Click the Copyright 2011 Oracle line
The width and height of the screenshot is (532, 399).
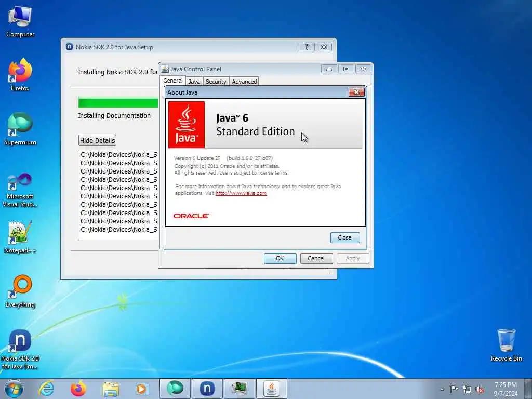tap(227, 166)
